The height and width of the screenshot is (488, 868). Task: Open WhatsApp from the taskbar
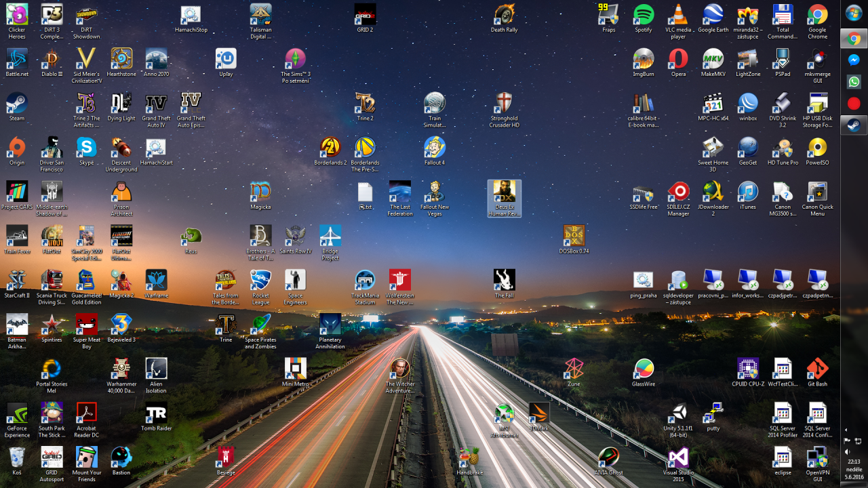(854, 82)
